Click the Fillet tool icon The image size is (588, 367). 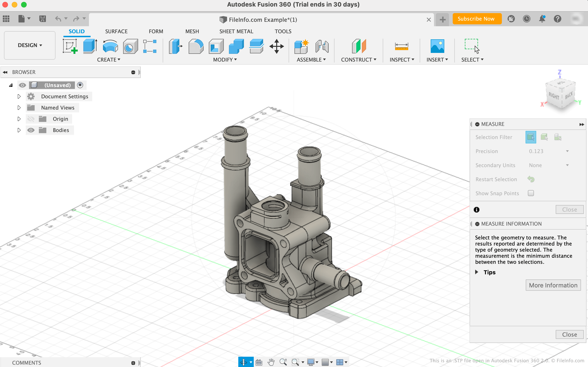196,46
